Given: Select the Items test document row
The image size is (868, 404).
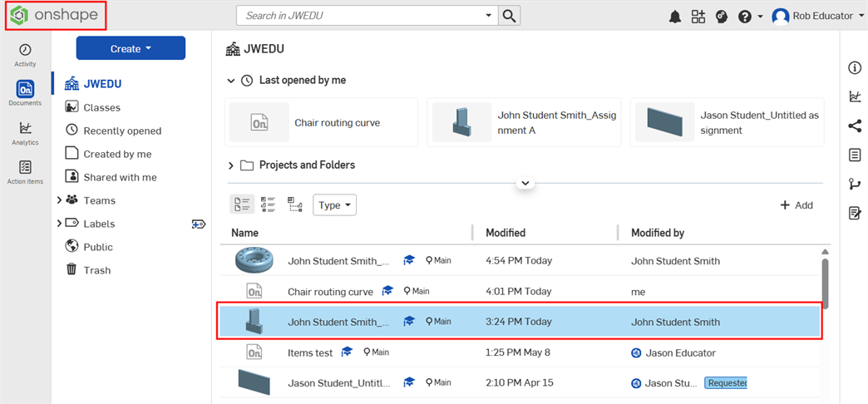Looking at the screenshot, I should pyautogui.click(x=520, y=352).
